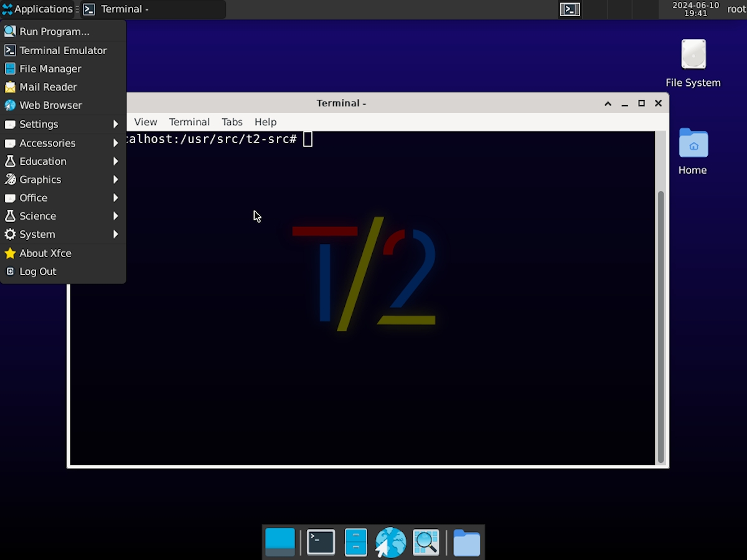The image size is (747, 560).
Task: Click the Terminal taskbar button in top panel
Action: [153, 9]
